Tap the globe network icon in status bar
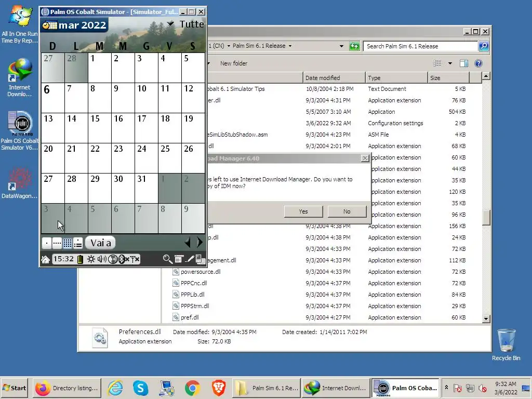 113,260
